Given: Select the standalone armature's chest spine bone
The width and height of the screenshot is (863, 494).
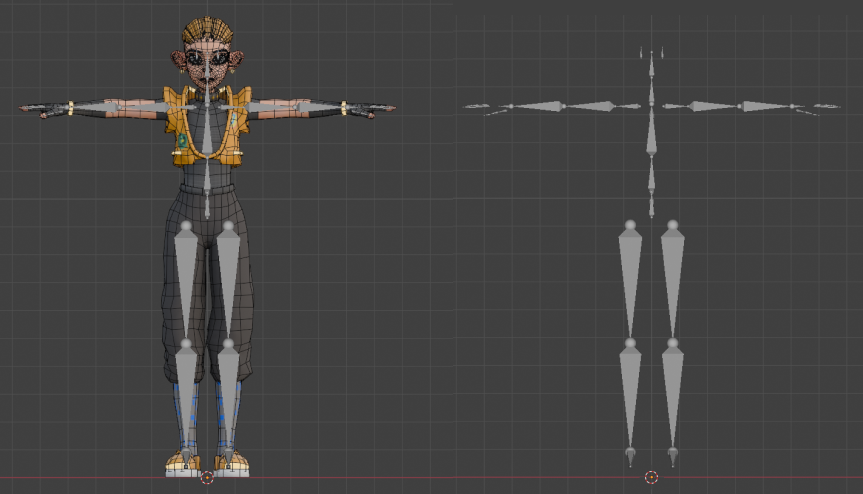Looking at the screenshot, I should pyautogui.click(x=651, y=130).
